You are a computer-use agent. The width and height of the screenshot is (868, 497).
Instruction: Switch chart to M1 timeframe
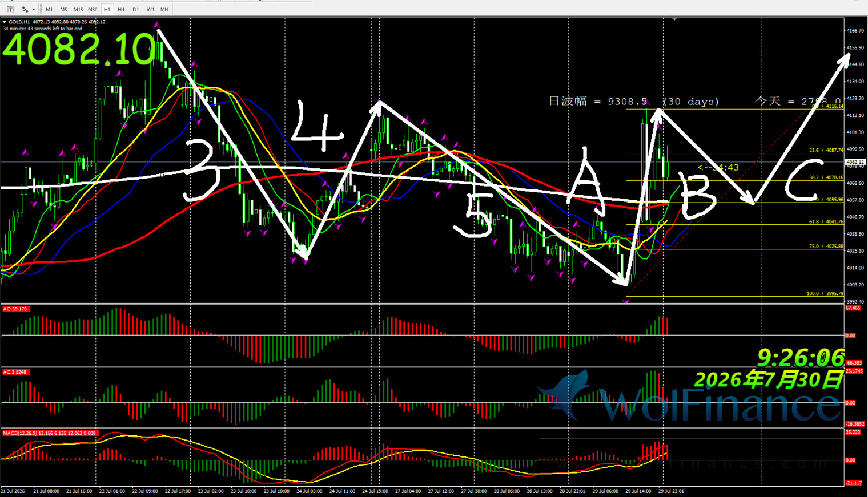point(49,9)
